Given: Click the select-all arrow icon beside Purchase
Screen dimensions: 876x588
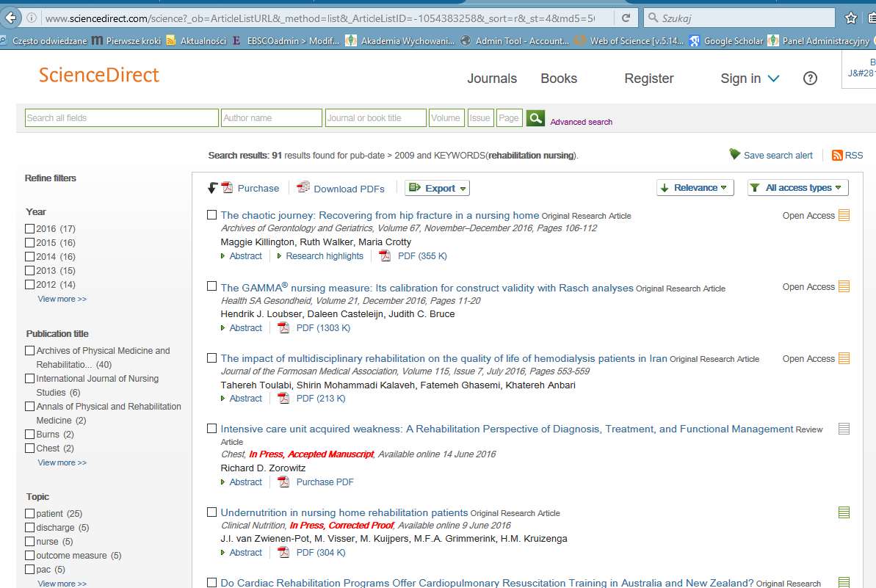Looking at the screenshot, I should point(212,188).
